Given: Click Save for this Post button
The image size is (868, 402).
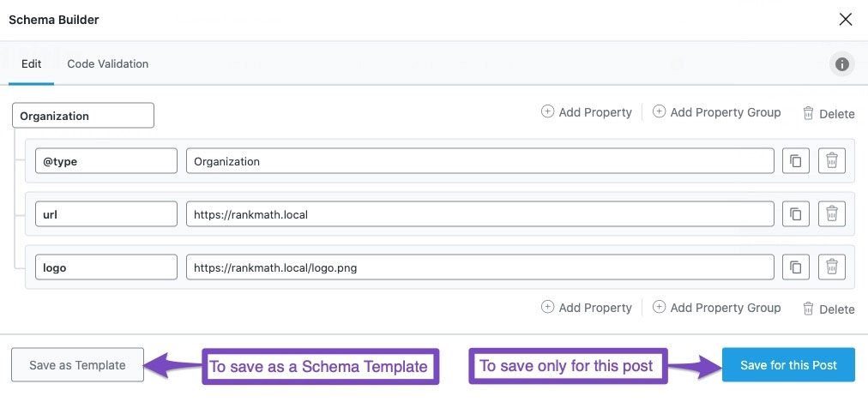Looking at the screenshot, I should (x=788, y=365).
